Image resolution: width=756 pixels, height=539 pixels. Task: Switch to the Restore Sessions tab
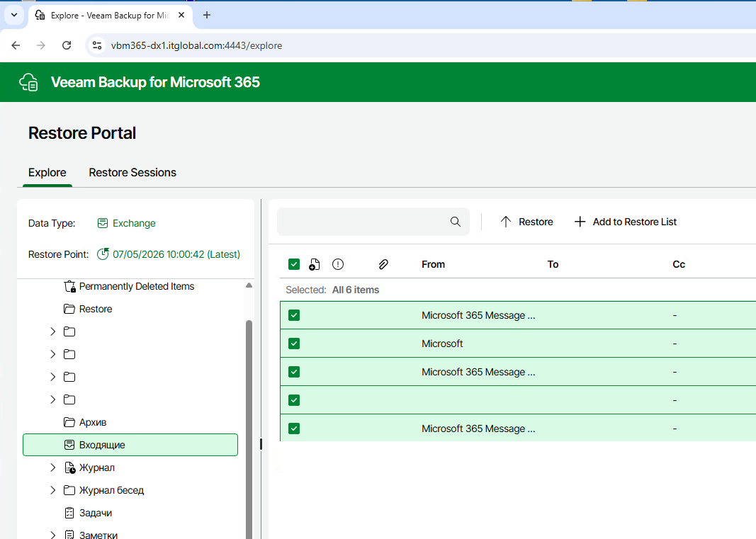coord(132,173)
